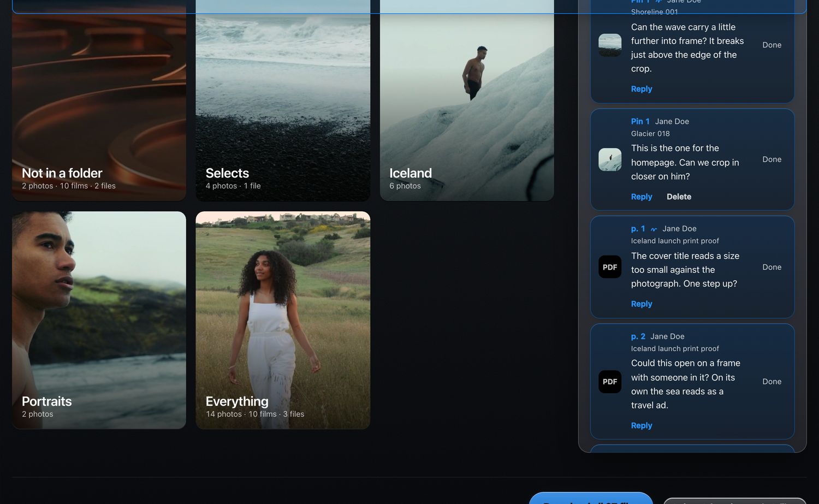This screenshot has width=819, height=504.
Task: Delete the Glacier 018 comment
Action: (x=679, y=197)
